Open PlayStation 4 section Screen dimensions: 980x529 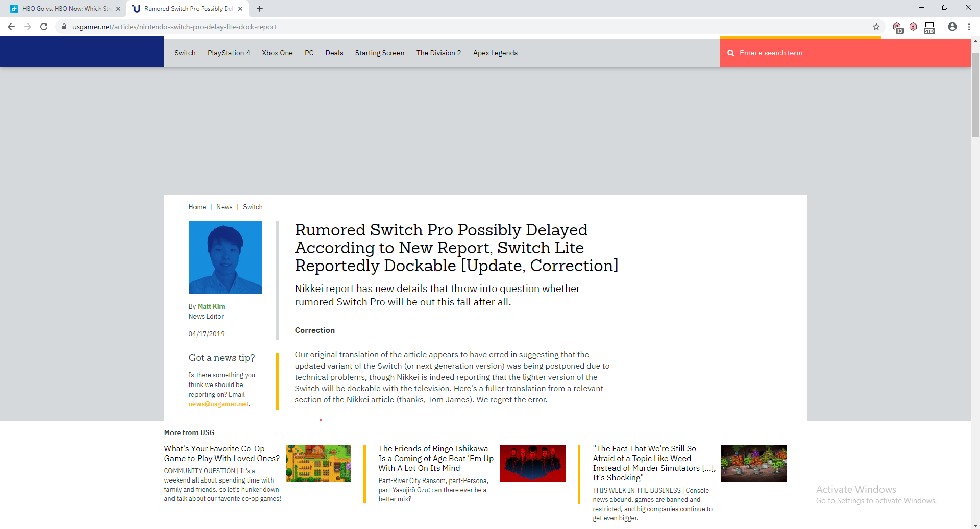pyautogui.click(x=229, y=53)
